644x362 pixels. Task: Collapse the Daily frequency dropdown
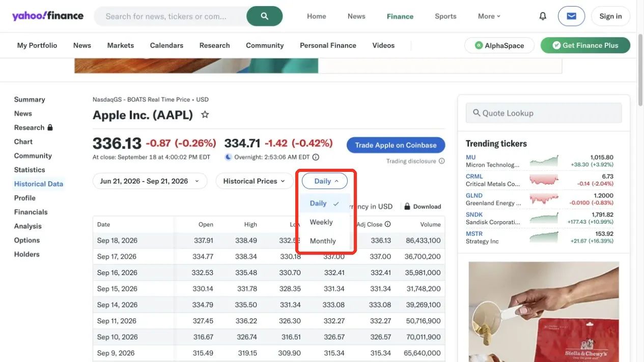pyautogui.click(x=324, y=181)
